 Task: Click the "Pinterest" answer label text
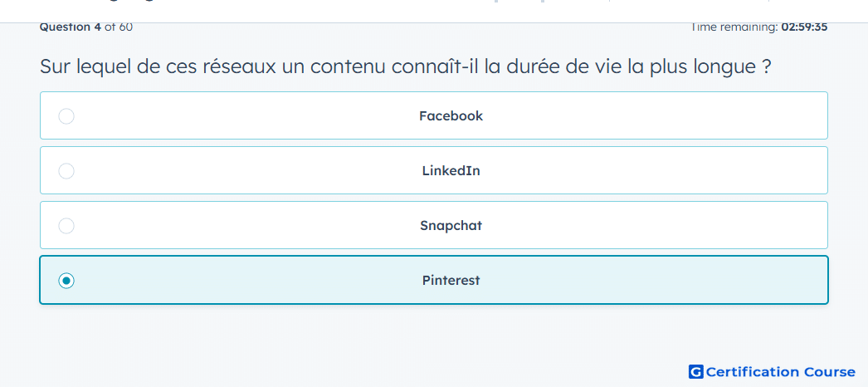click(451, 281)
